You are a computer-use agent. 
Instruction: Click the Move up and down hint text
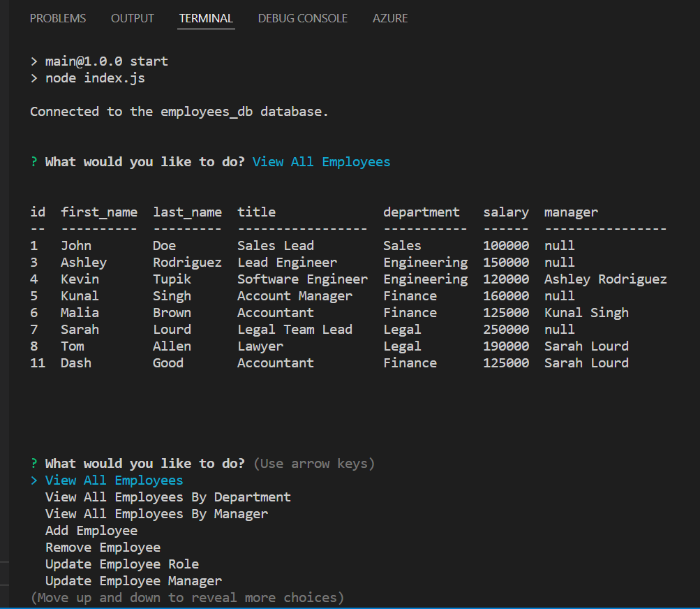175,597
